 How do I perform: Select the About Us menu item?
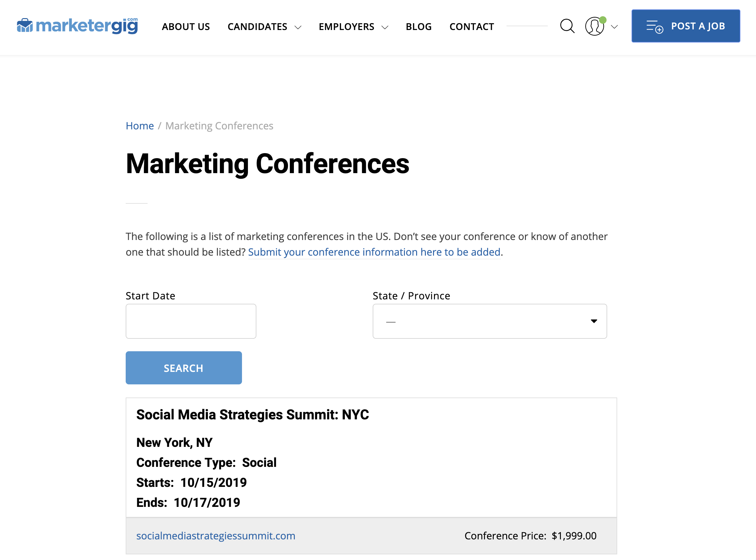[x=186, y=27]
